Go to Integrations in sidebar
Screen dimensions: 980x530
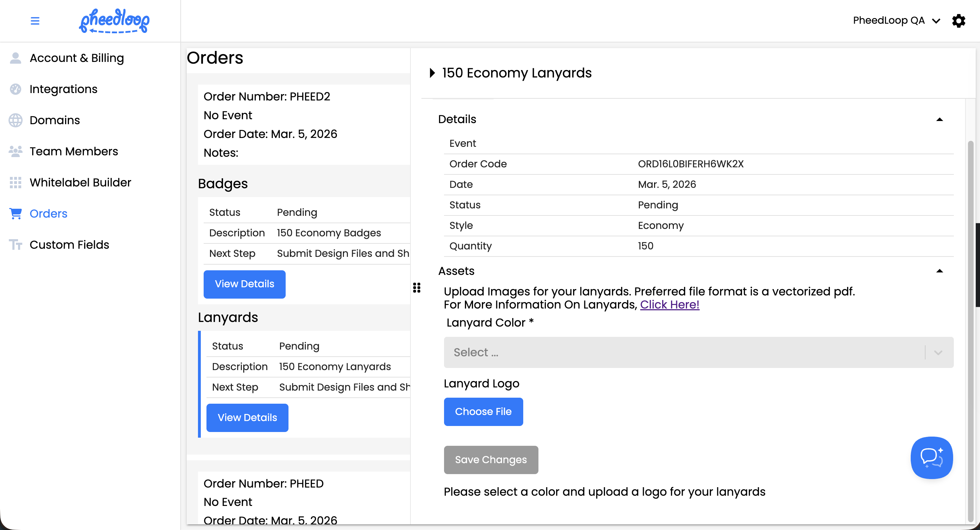[64, 89]
